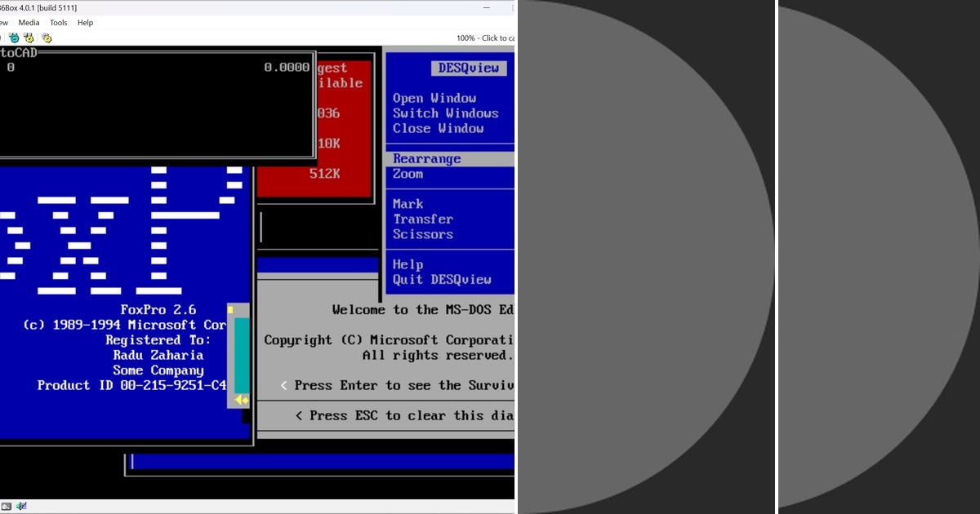Click the hard disk icon in the status bar
The width and height of the screenshot is (980, 514).
[7, 507]
